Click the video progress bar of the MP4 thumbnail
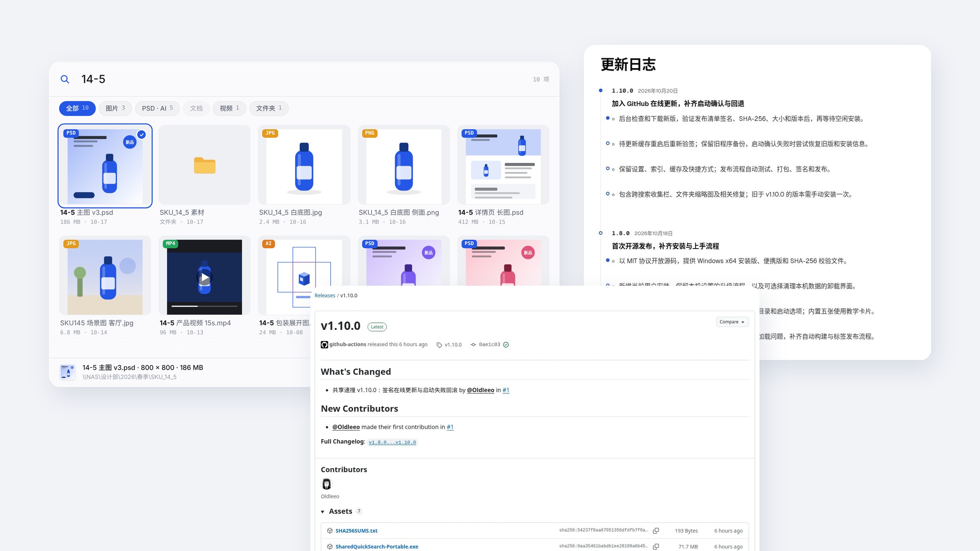This screenshot has height=551, width=980. (x=204, y=306)
